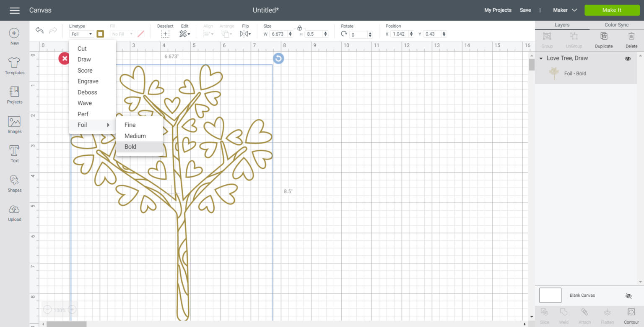Hide the Love Tree, Draw layer

coord(628,58)
